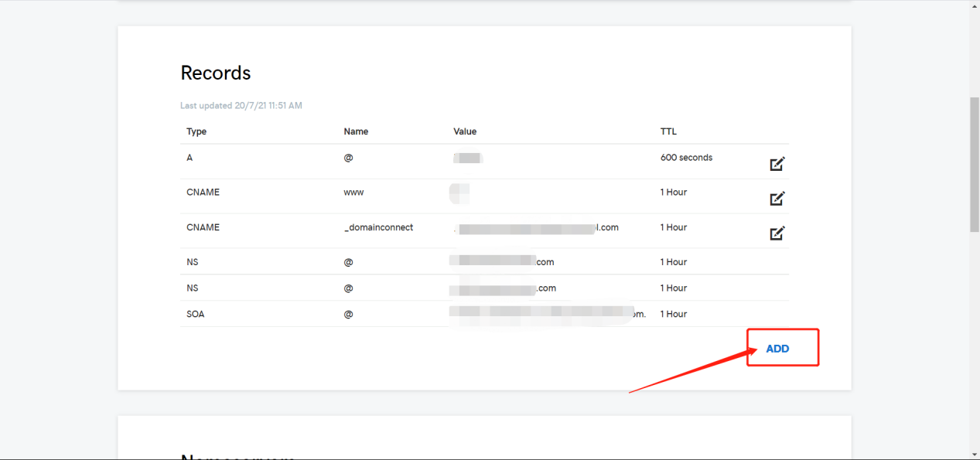Click the vertical scrollbar thumb

tap(974, 164)
